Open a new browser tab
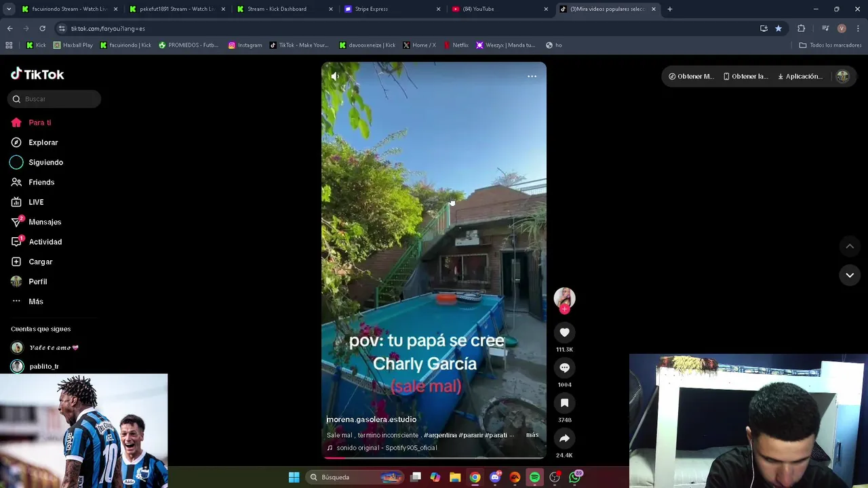868x488 pixels. 669,9
